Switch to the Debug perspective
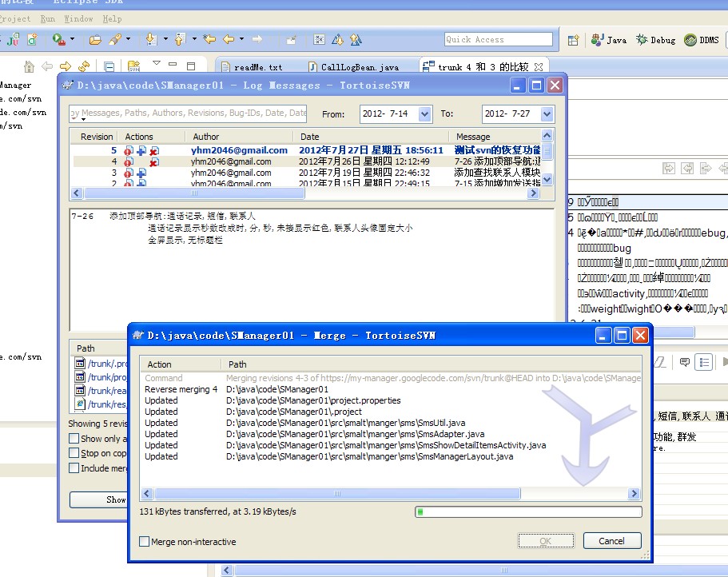This screenshot has height=577, width=728. pos(655,40)
